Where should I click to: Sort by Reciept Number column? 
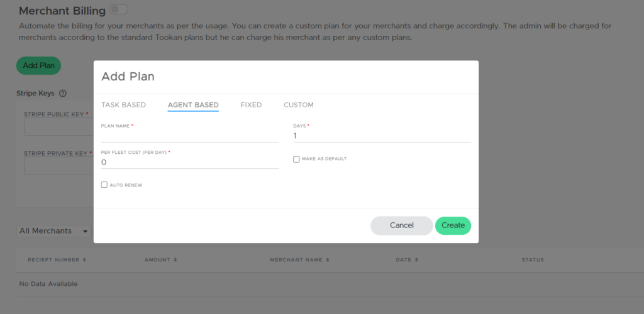tap(57, 260)
